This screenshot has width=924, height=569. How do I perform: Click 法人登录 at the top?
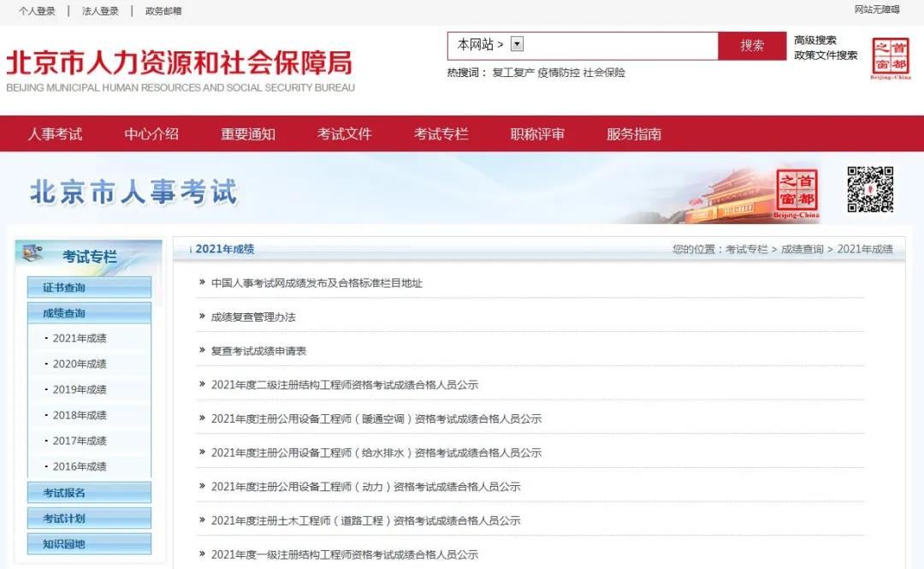100,10
